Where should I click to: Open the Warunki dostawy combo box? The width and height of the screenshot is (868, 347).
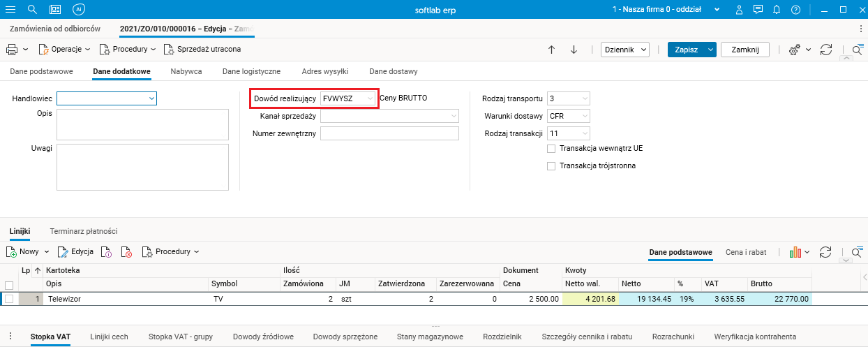click(x=585, y=116)
